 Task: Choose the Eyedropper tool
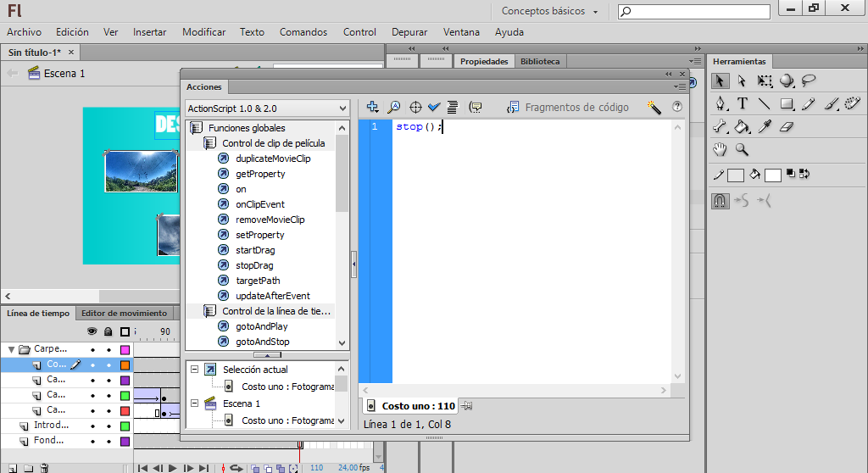[765, 127]
